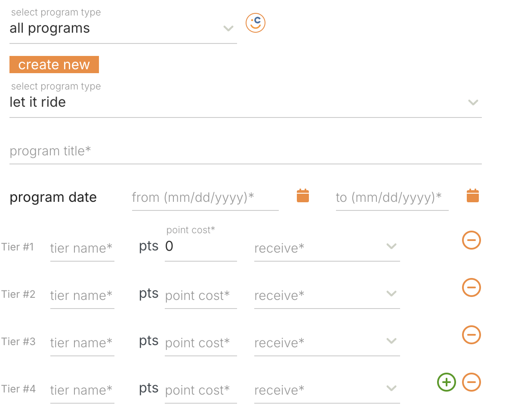Viewport: 524px width, 420px height.
Task: Click the 'from (mm/dd/yyyy)' date field
Action: pos(205,198)
